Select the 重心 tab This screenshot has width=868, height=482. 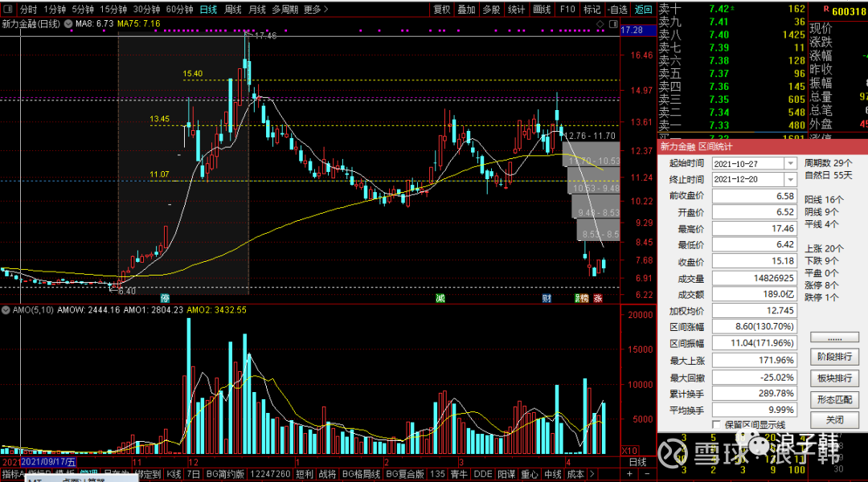click(x=529, y=474)
